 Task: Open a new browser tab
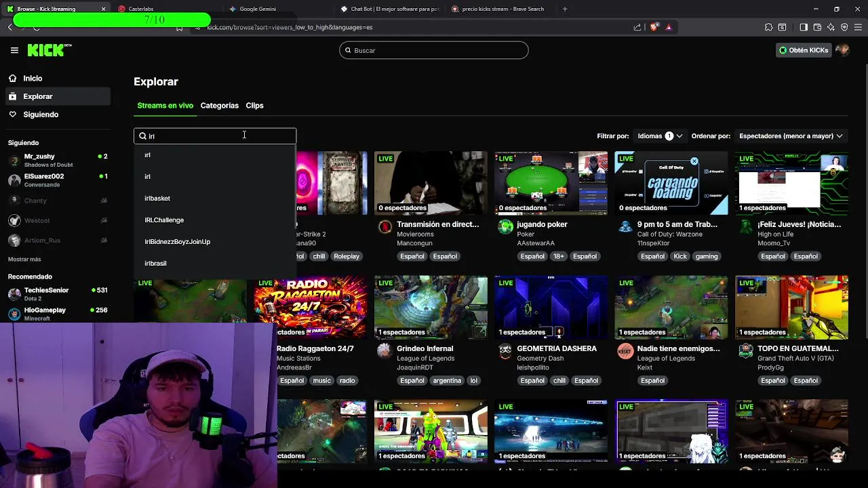pyautogui.click(x=565, y=9)
